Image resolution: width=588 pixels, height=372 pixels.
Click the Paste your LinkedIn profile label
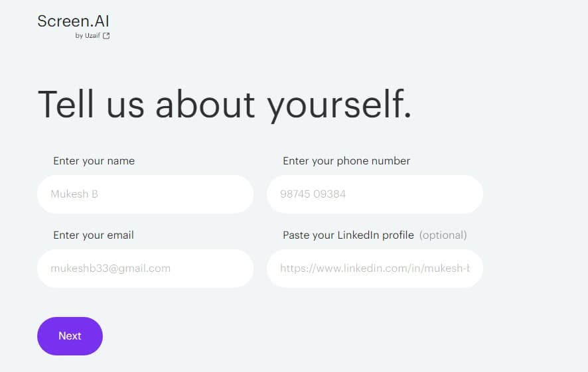coord(348,235)
